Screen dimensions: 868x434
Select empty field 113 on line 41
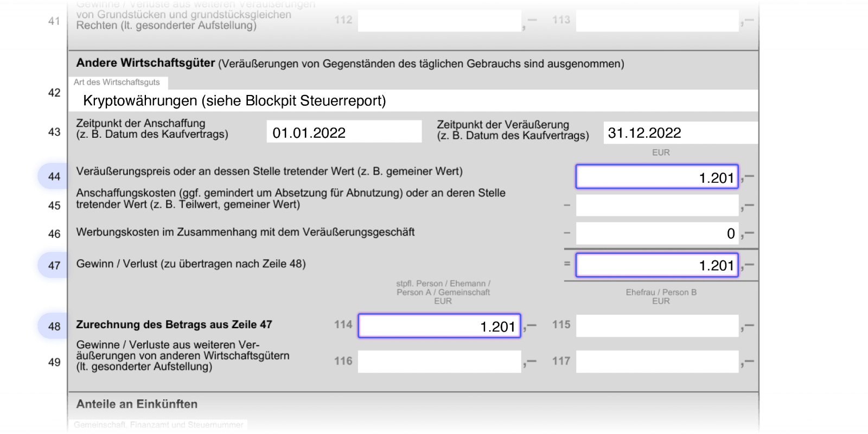657,21
